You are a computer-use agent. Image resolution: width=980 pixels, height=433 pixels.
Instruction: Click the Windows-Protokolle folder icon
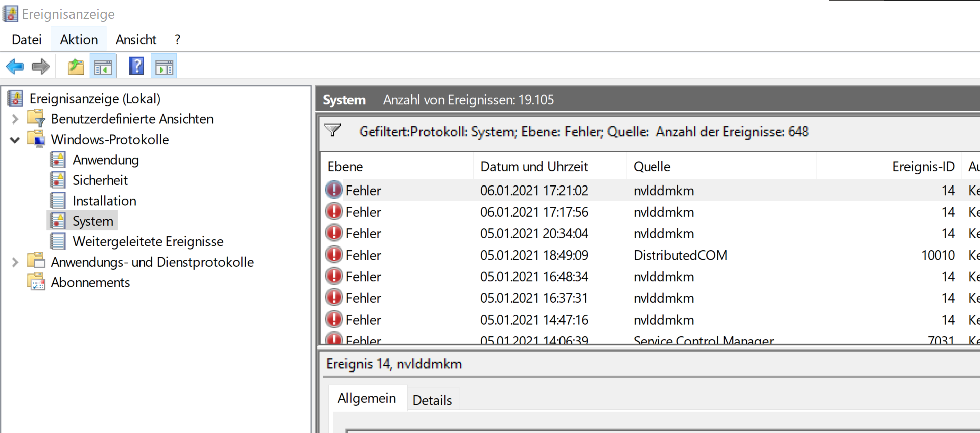pos(36,139)
